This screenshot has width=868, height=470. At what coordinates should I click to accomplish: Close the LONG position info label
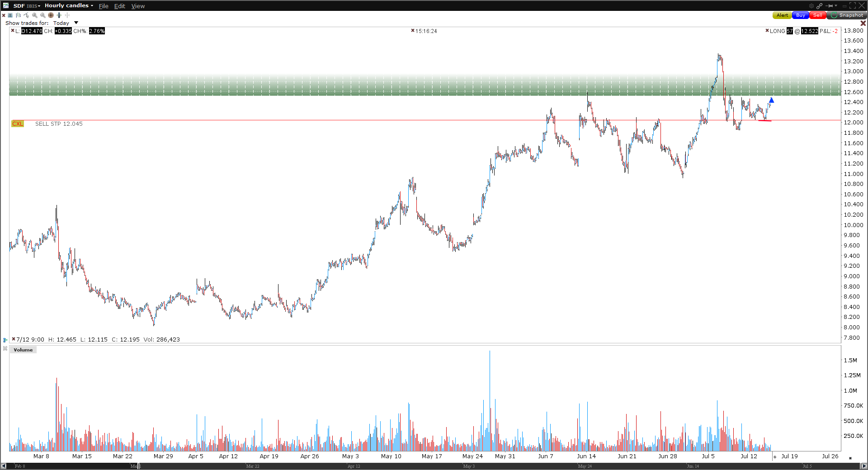pos(767,31)
